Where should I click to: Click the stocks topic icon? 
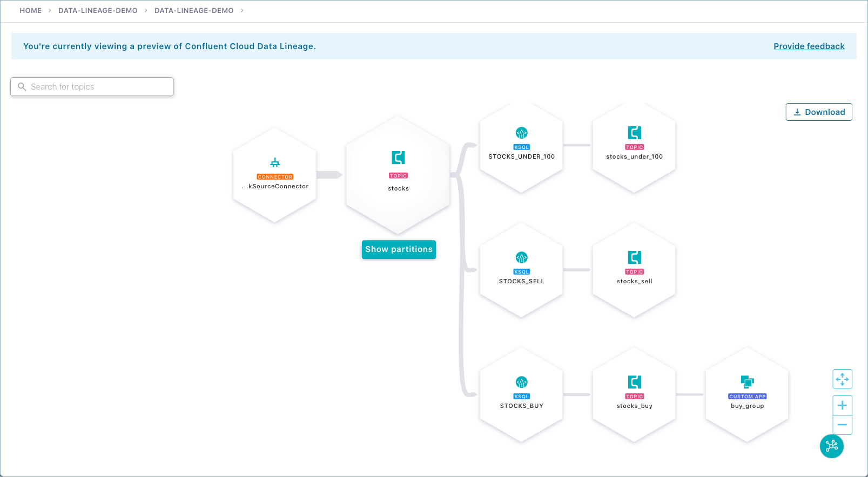click(398, 158)
